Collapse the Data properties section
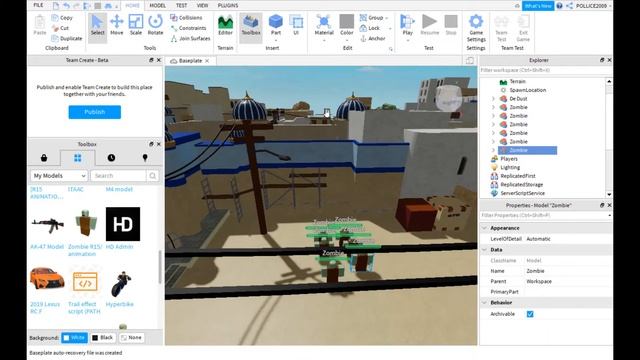 (x=484, y=250)
